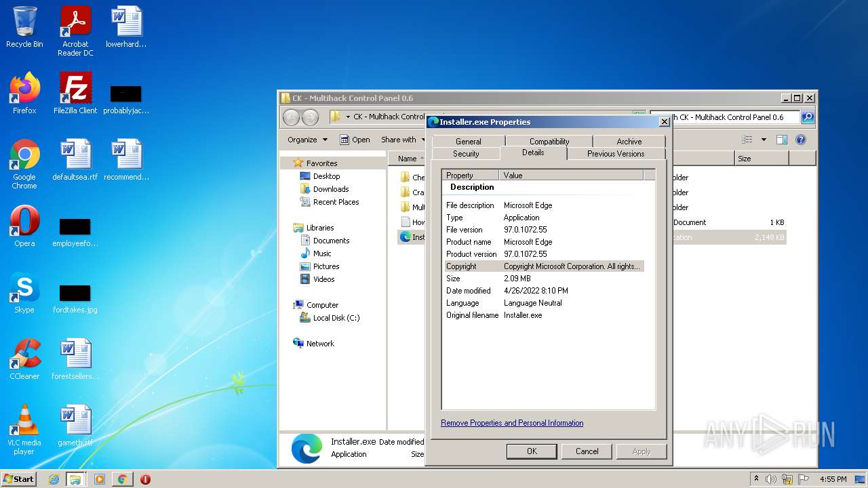Select the fordtakes.jpg file icon
The height and width of the screenshot is (488, 868).
75,299
